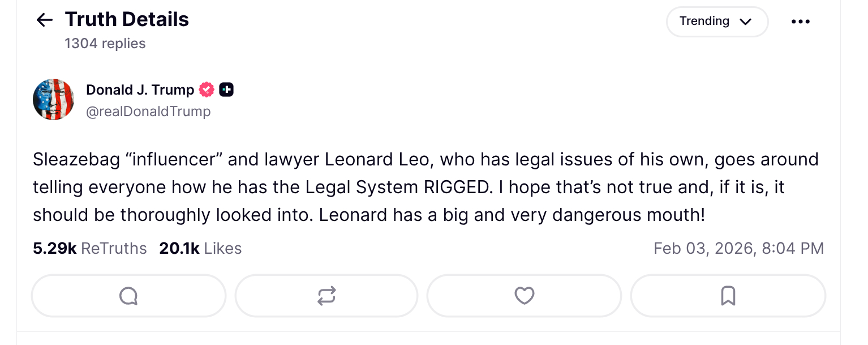This screenshot has width=868, height=345.
Task: Click the 1304 replies count
Action: [x=105, y=44]
